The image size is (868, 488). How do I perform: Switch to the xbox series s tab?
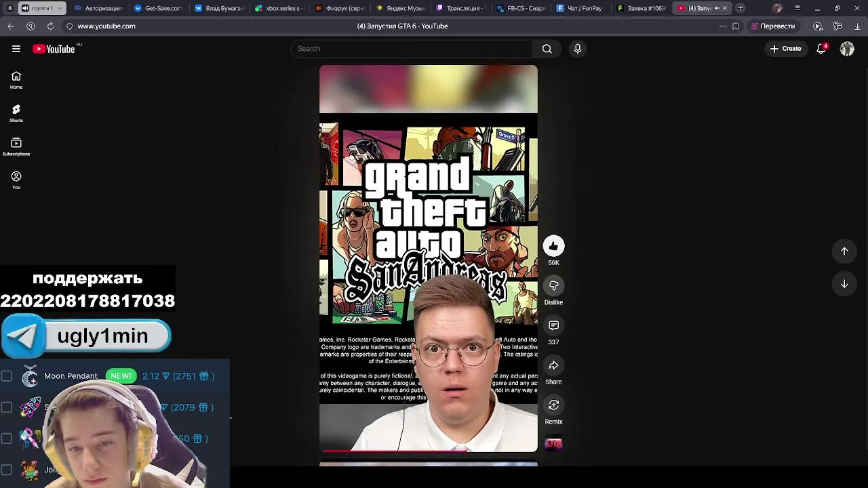(279, 8)
